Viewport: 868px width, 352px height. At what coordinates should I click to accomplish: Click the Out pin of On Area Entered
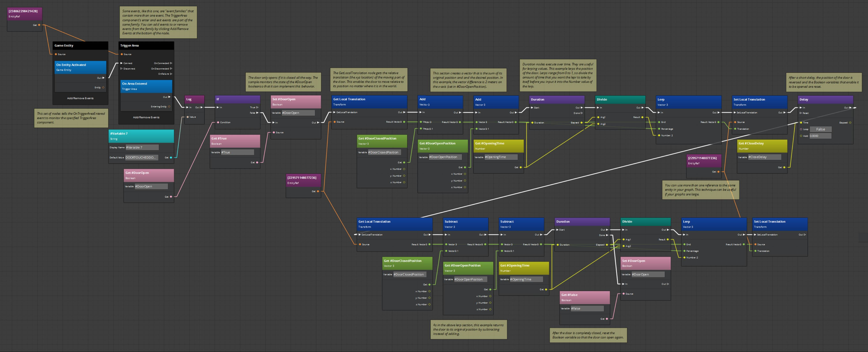pyautogui.click(x=169, y=97)
